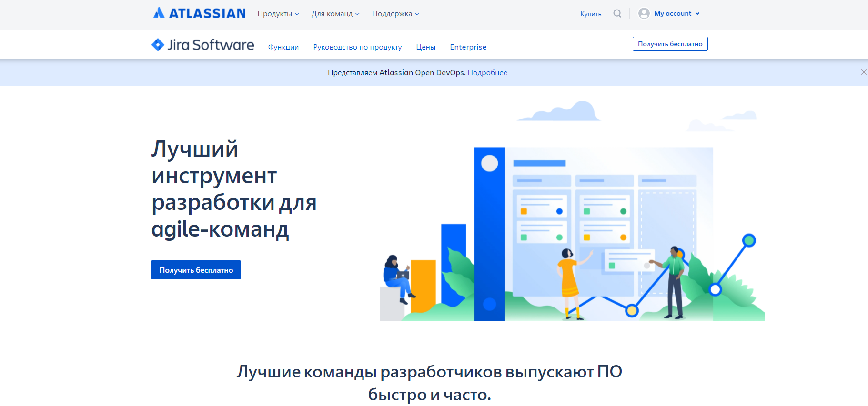Click the Jira Software diamond logo

coord(158,45)
